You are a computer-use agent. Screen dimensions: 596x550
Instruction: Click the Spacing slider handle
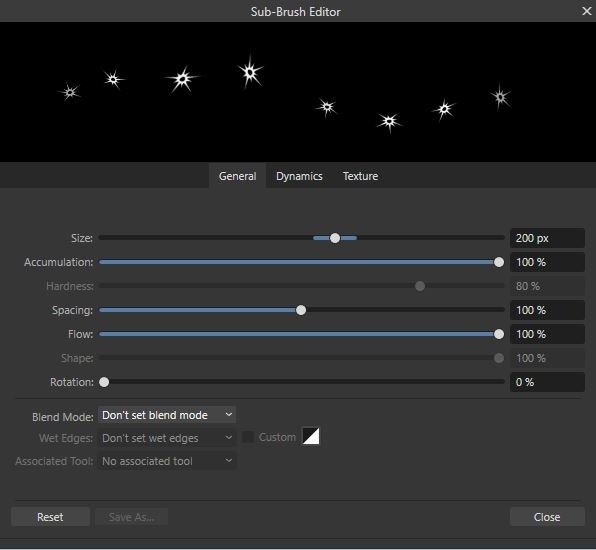[301, 310]
